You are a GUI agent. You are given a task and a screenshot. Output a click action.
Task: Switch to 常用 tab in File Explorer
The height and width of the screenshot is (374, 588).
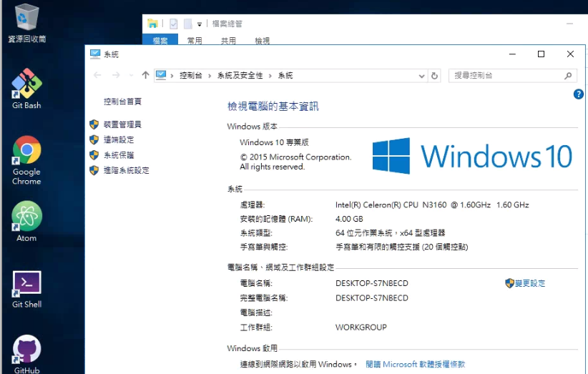195,41
